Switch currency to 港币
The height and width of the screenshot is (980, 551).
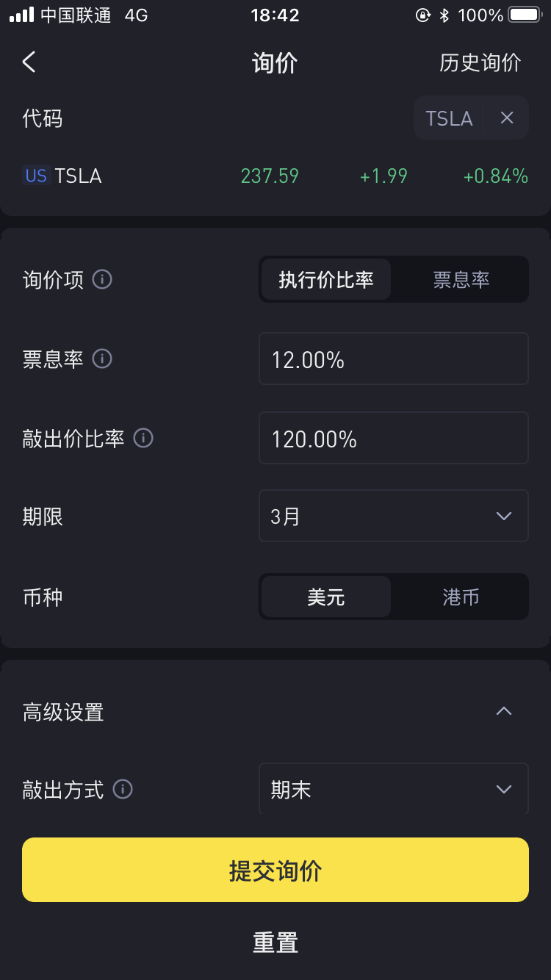coord(461,597)
